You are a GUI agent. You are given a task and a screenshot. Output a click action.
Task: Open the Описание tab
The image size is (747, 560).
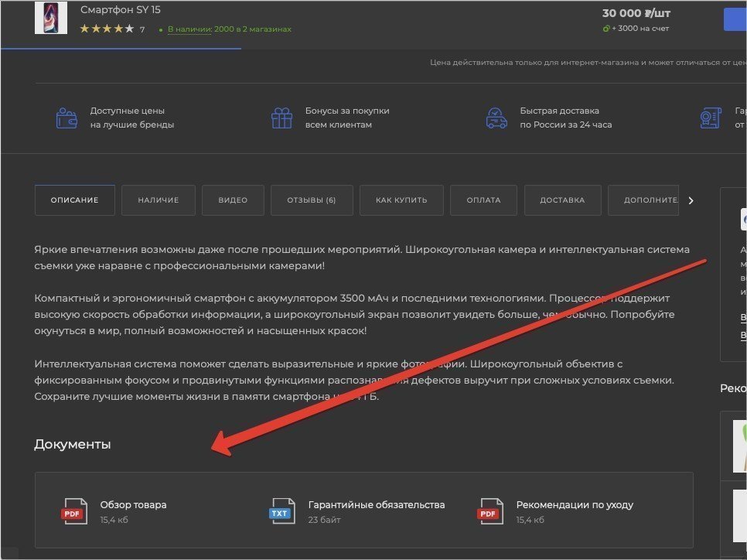tap(74, 200)
